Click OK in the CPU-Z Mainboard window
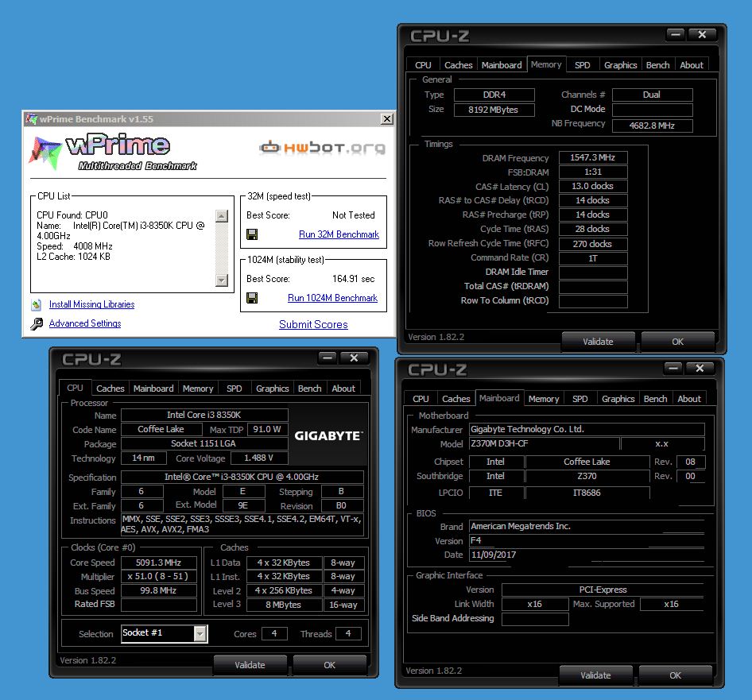Image resolution: width=752 pixels, height=700 pixels. 675,675
